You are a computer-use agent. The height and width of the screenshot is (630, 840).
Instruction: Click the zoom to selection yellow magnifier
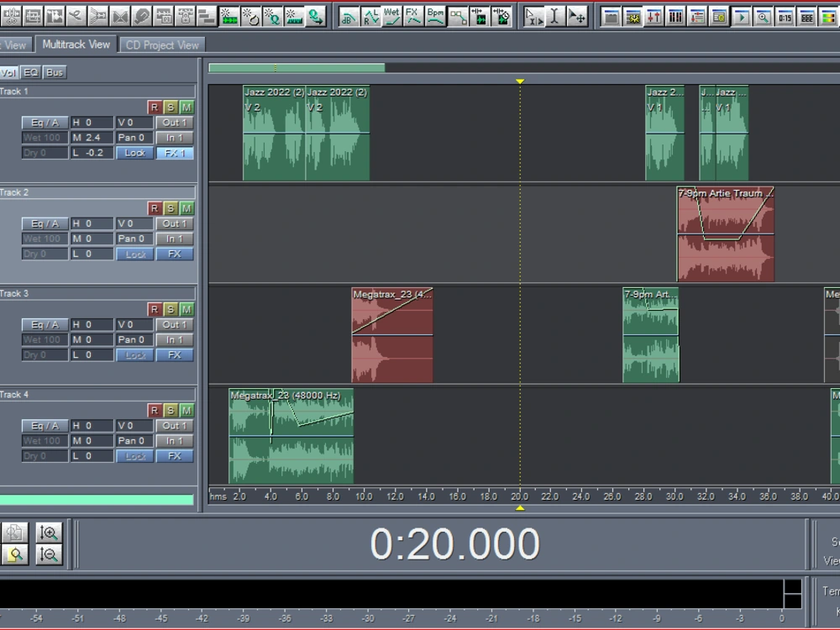[14, 554]
